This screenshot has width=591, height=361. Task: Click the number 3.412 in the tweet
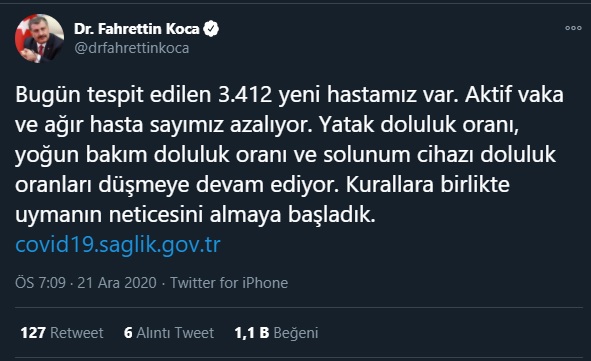point(245,94)
